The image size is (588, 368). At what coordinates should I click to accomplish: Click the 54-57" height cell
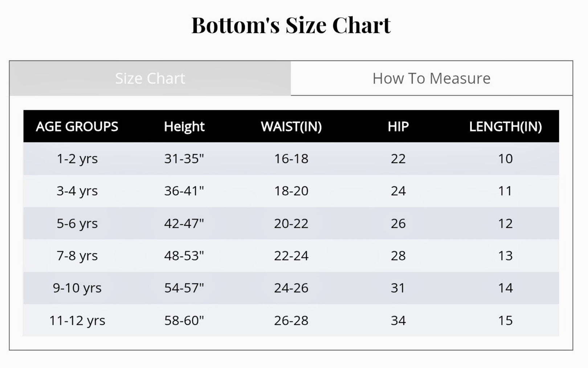coord(184,288)
